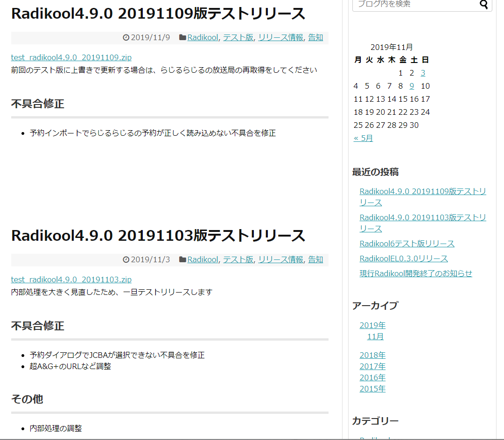Screen dimensions: 504x440
Task: Click the calendar day 10
Action: pos(425,86)
